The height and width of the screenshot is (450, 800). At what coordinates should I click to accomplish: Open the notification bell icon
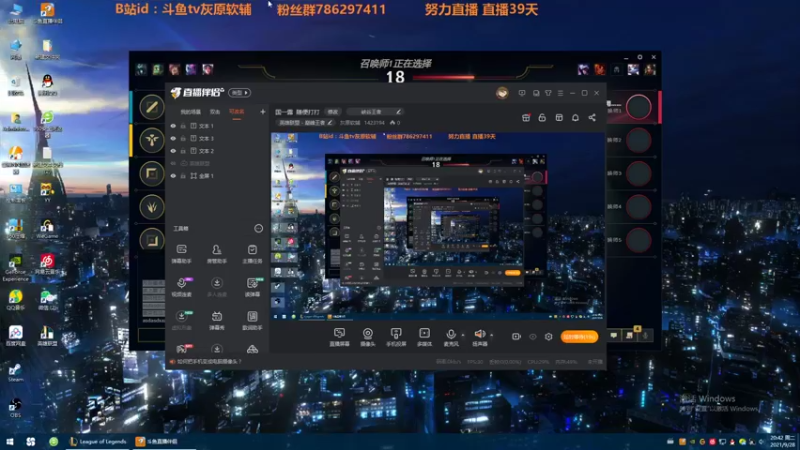(x=576, y=118)
